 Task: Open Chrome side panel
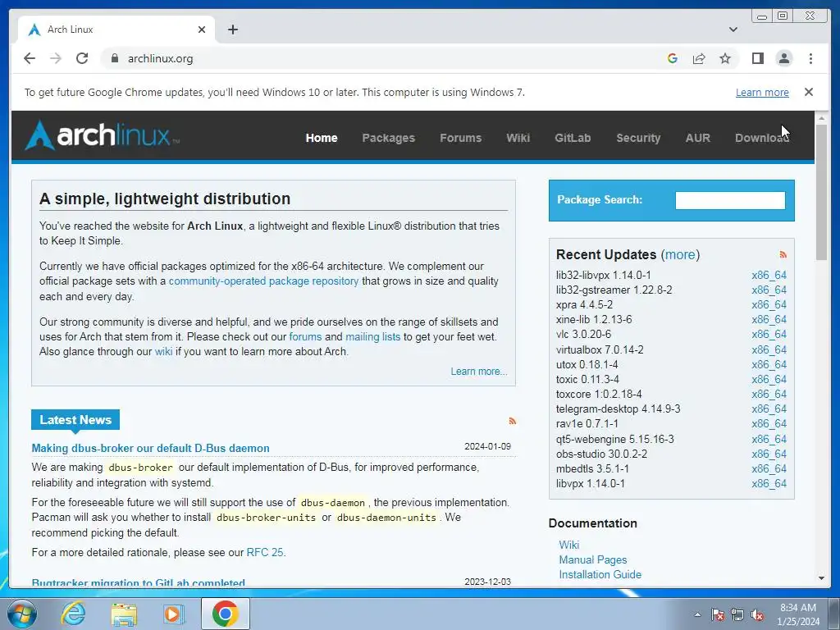[x=757, y=58]
